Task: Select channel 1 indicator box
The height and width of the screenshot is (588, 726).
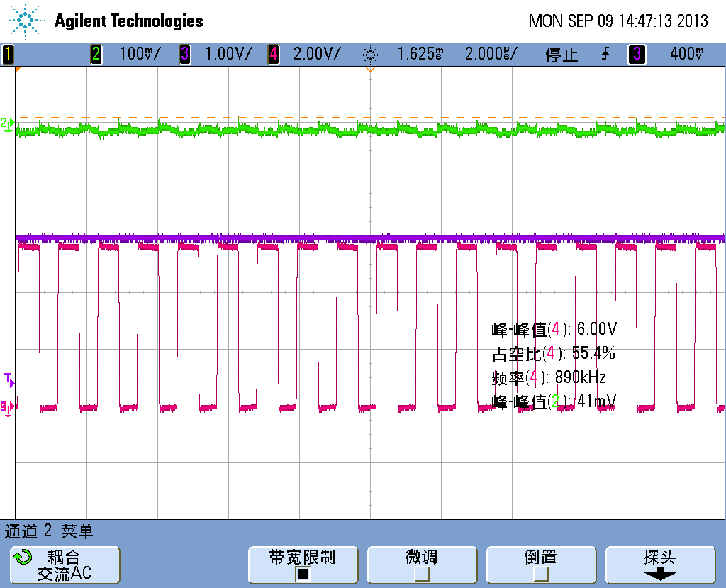Action: point(8,54)
